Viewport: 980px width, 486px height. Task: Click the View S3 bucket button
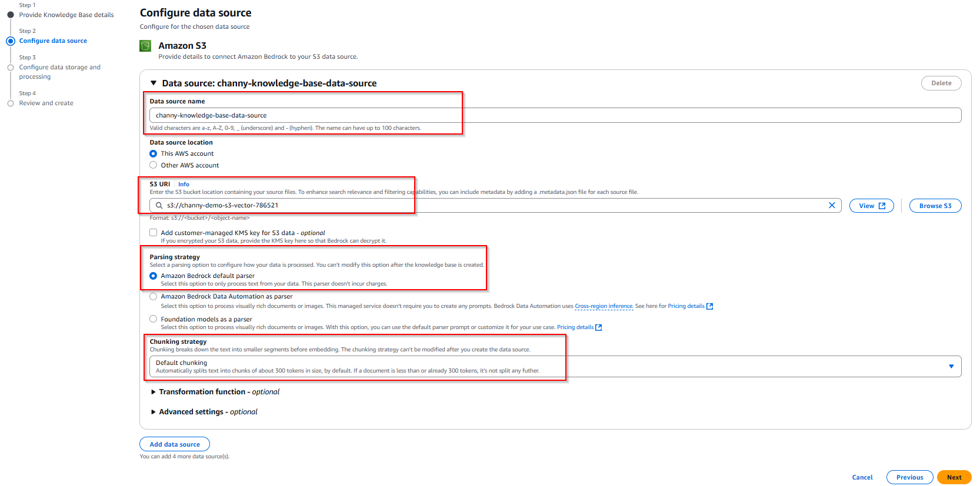[872, 206]
